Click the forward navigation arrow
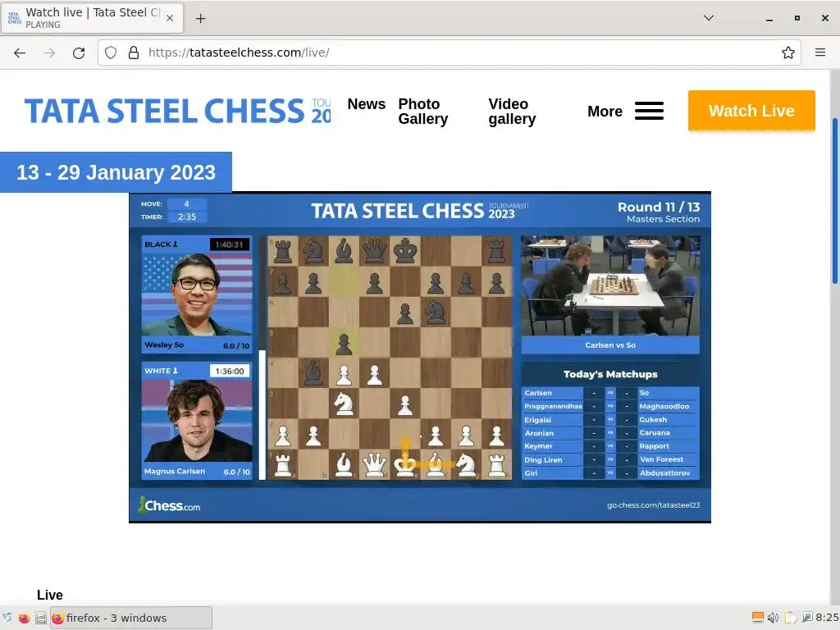 [49, 52]
